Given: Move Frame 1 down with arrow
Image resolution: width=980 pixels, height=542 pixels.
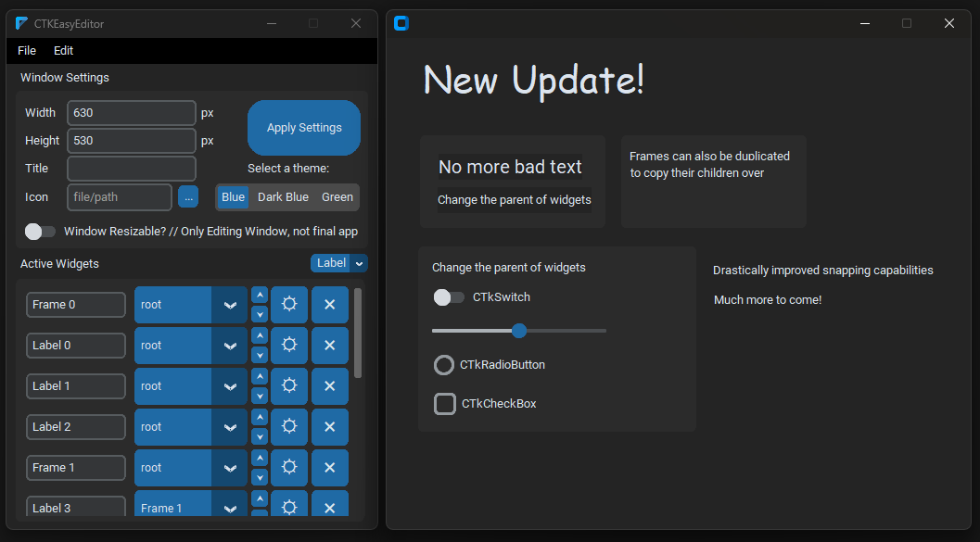Looking at the screenshot, I should click(260, 476).
